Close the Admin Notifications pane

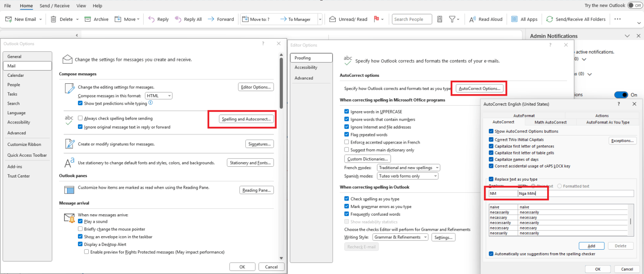click(x=638, y=36)
